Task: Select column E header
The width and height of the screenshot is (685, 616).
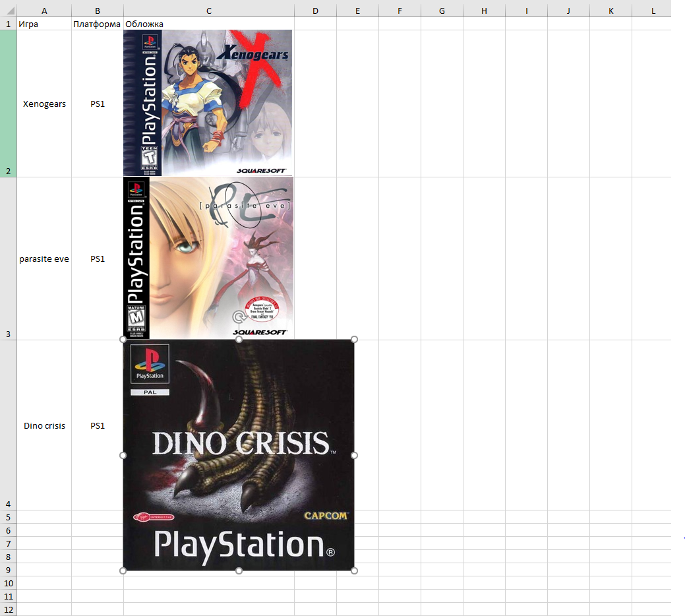Action: (x=358, y=11)
